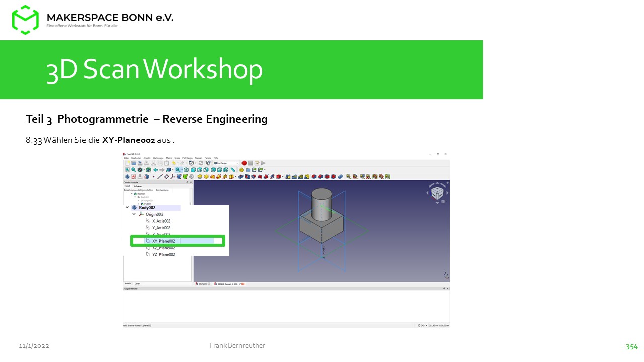Collapse the Boolean tree node
This screenshot has height=362, width=644.
[131, 194]
